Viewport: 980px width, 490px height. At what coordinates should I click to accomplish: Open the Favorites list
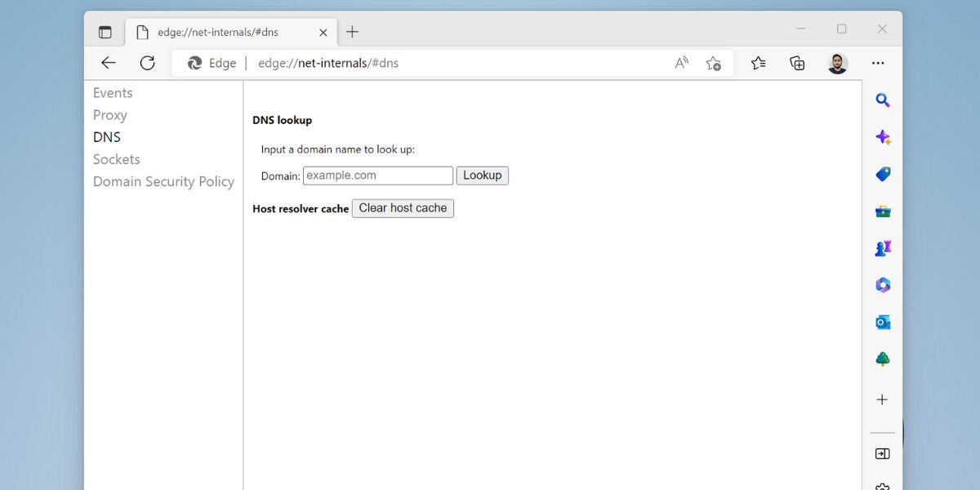pos(757,62)
